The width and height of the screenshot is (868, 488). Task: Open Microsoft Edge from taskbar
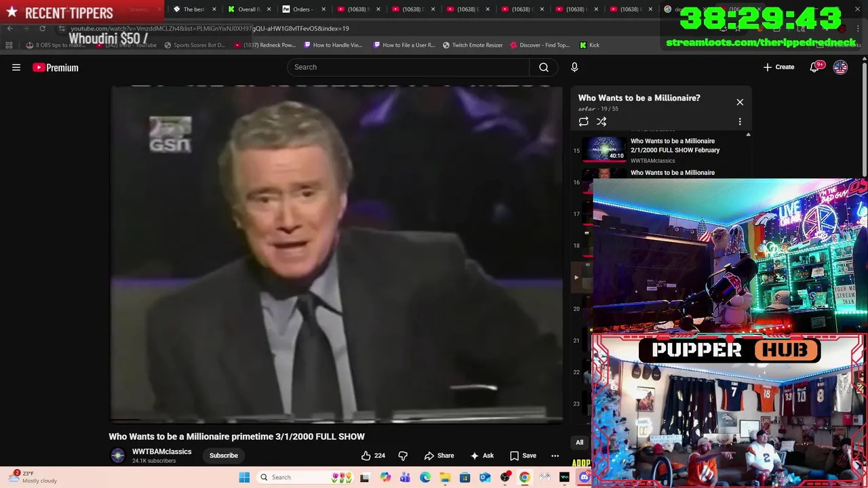click(425, 477)
